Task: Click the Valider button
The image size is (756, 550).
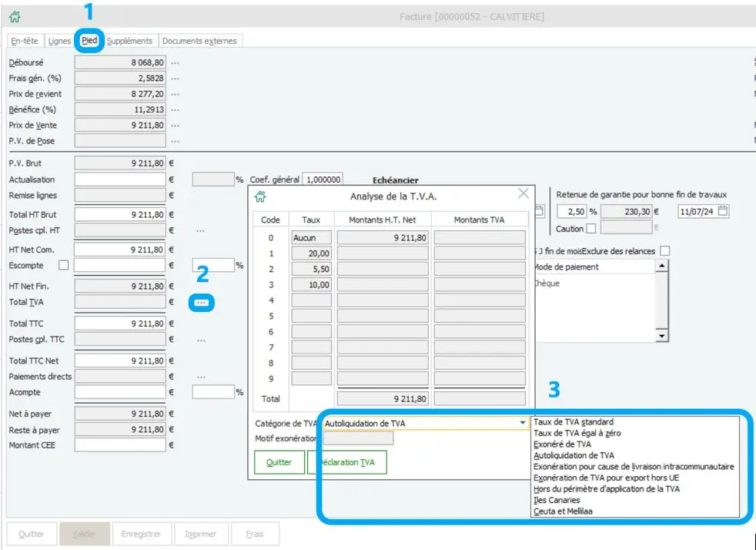Action: pos(85,534)
